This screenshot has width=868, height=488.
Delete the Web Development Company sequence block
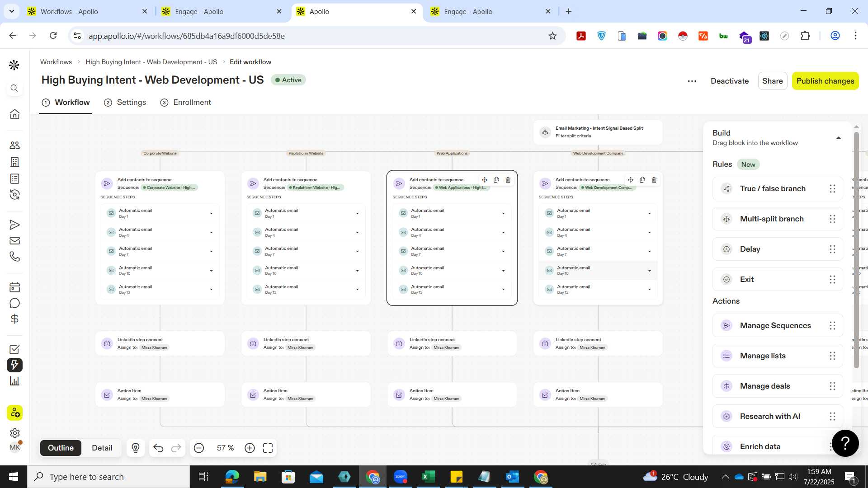click(654, 180)
